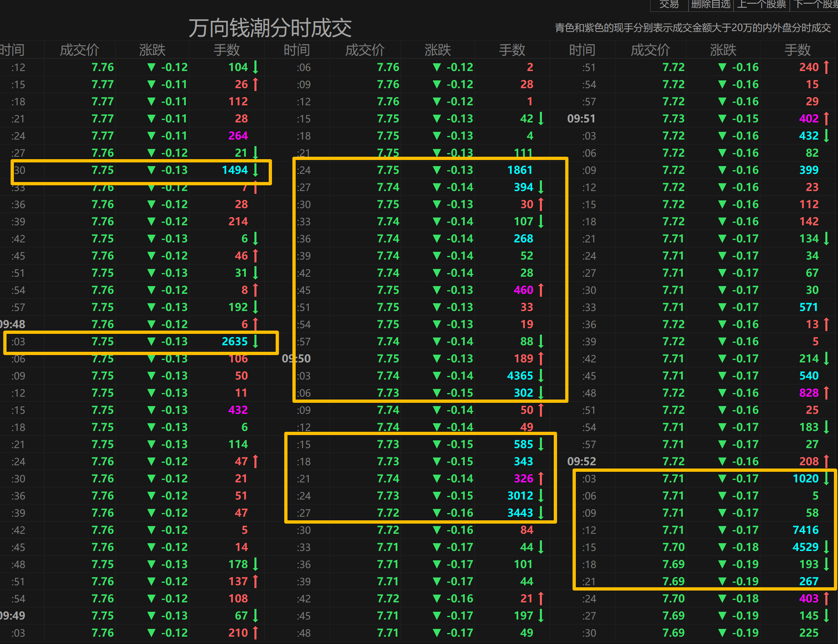Select the legend note about 青色和紫色的现手
838x644 pixels.
[693, 28]
